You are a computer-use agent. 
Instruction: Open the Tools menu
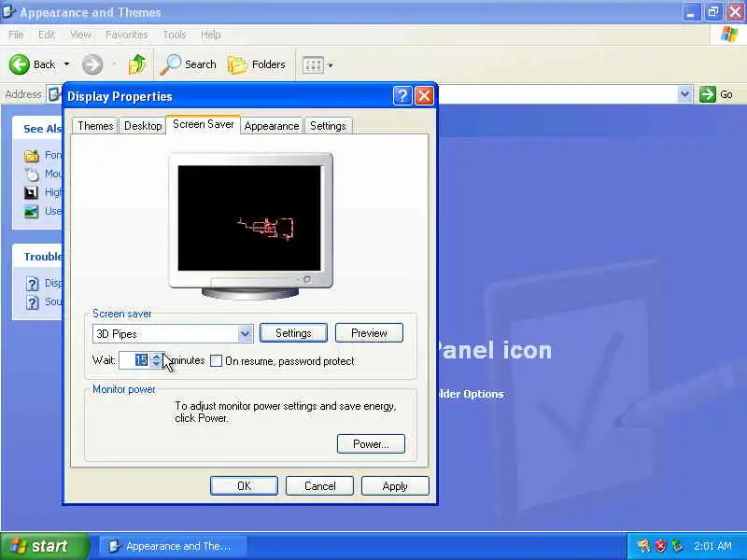point(175,35)
